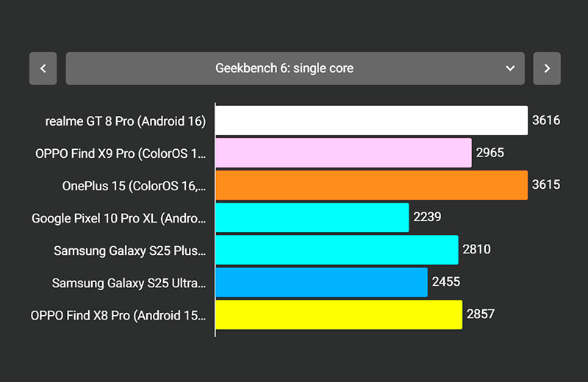This screenshot has width=588, height=382.
Task: Click the cyan Samsung Galaxy S25 Plus bar
Action: click(x=337, y=250)
